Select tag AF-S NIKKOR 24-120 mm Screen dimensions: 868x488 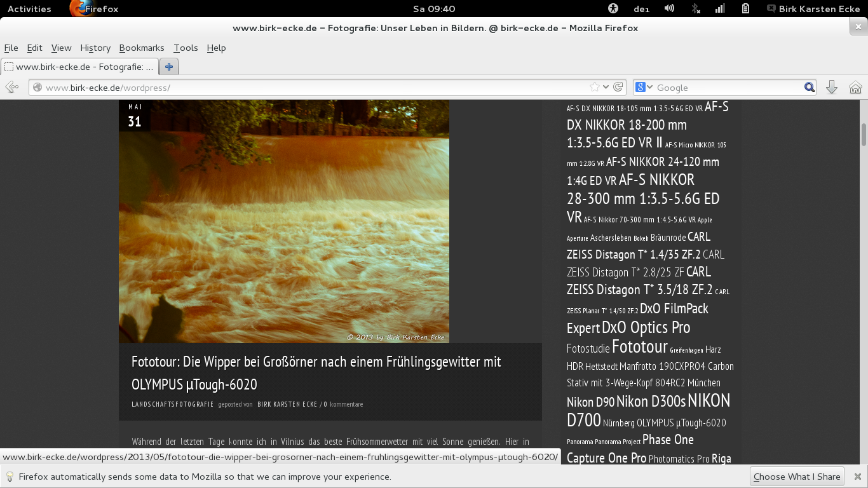pyautogui.click(x=643, y=171)
